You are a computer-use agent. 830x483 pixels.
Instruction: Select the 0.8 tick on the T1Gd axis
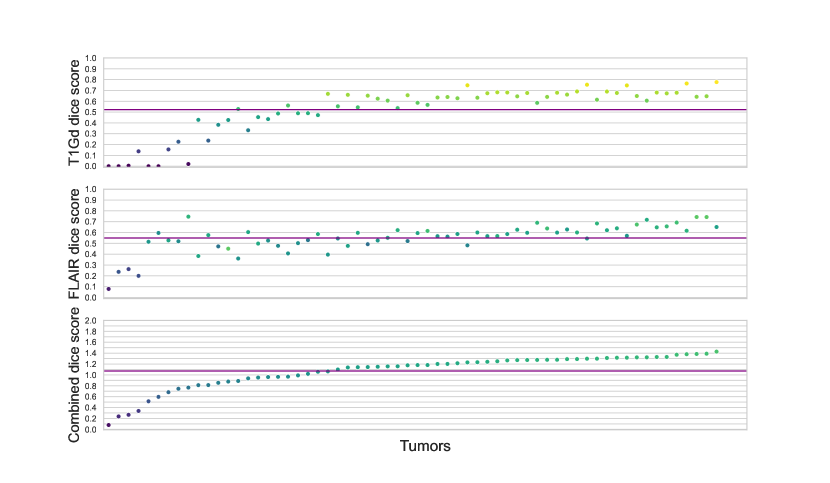point(91,80)
